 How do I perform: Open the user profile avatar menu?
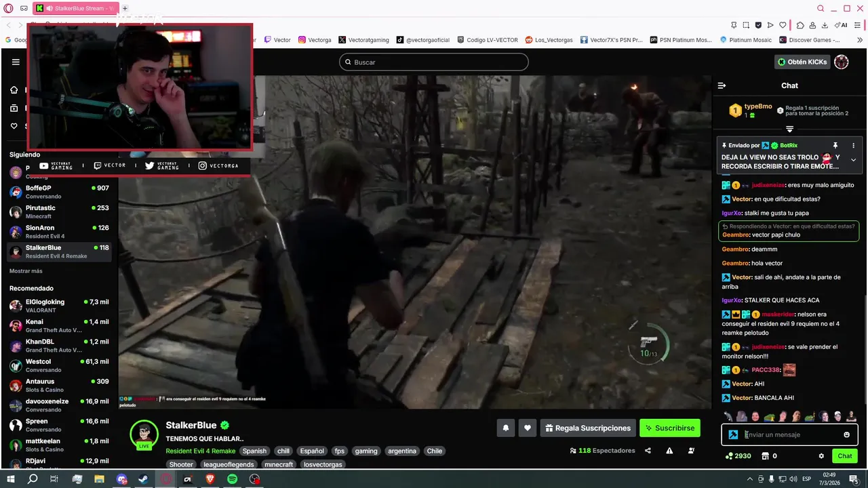pos(842,62)
